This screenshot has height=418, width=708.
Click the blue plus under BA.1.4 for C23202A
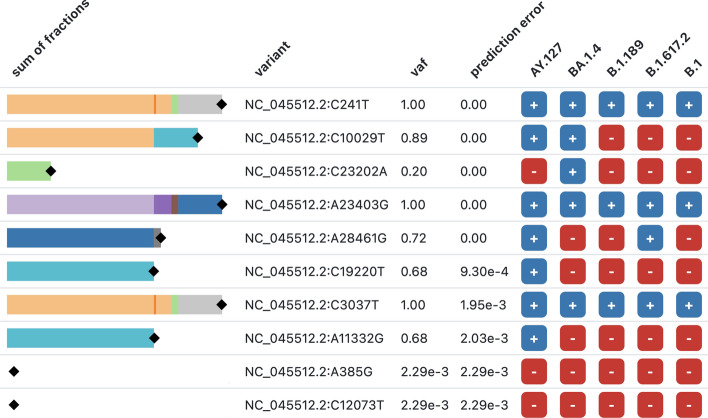(573, 172)
